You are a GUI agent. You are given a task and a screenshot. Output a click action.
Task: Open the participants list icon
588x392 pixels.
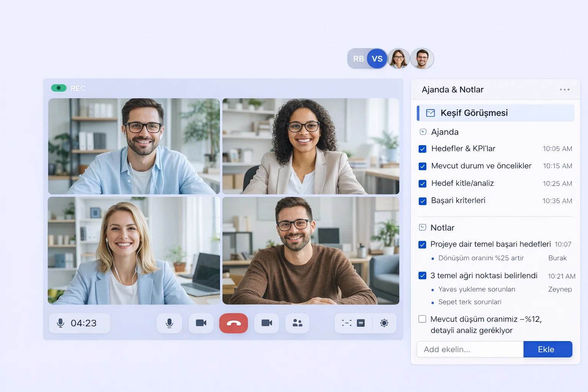coord(297,323)
